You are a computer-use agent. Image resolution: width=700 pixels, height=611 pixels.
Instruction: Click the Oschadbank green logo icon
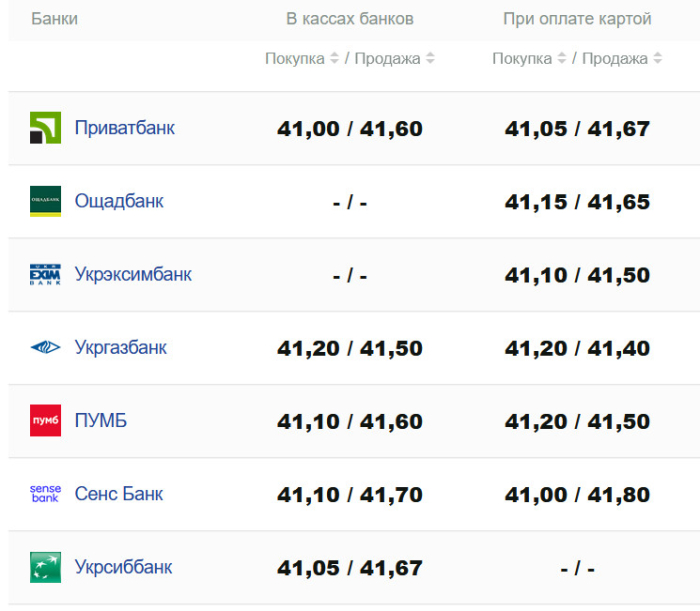click(x=45, y=201)
